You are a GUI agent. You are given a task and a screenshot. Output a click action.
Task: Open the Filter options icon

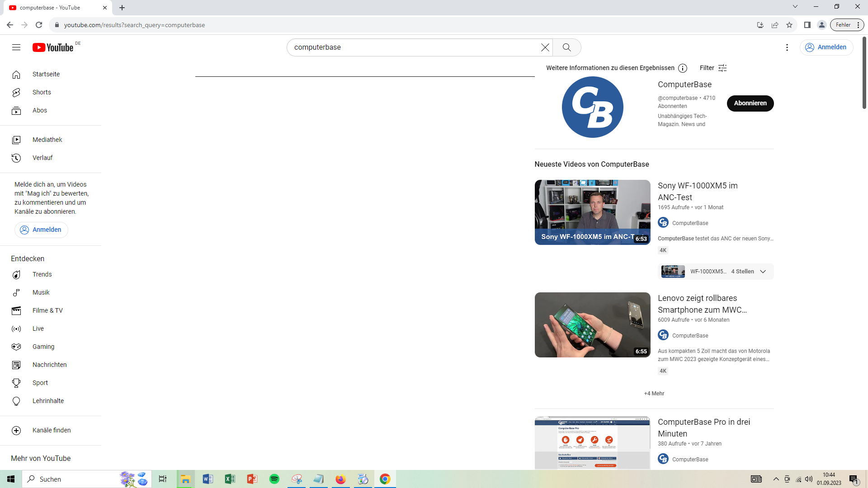click(722, 68)
